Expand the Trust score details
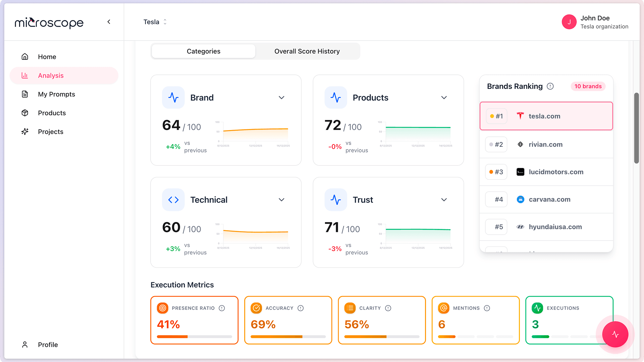The height and width of the screenshot is (362, 644). [444, 199]
